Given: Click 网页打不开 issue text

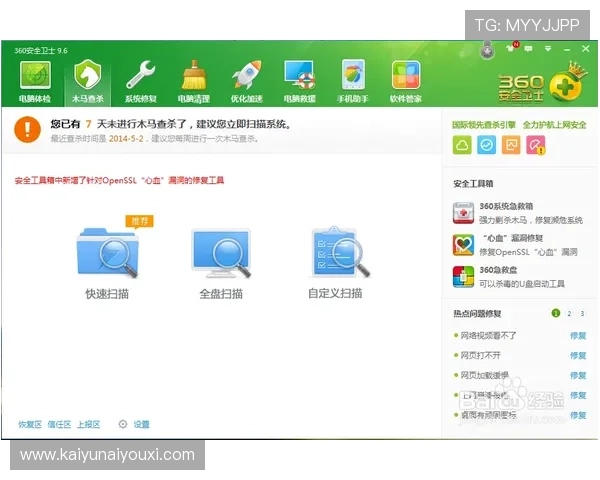Looking at the screenshot, I should [x=480, y=356].
